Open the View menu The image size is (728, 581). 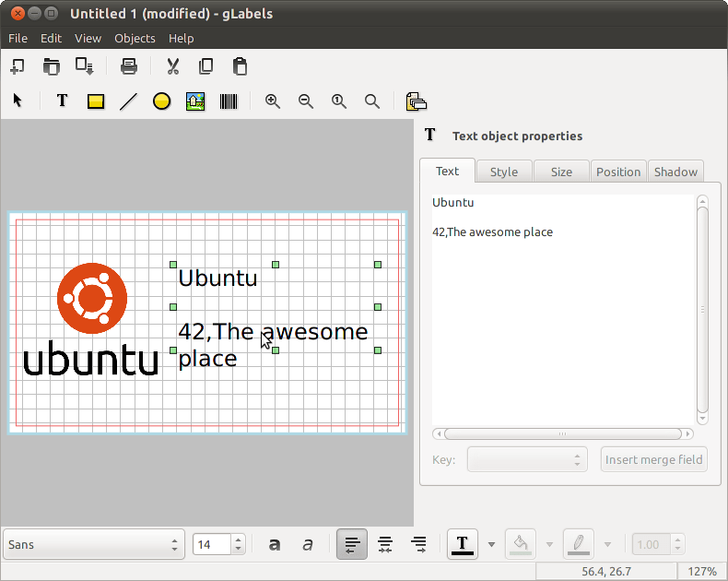[x=88, y=38]
